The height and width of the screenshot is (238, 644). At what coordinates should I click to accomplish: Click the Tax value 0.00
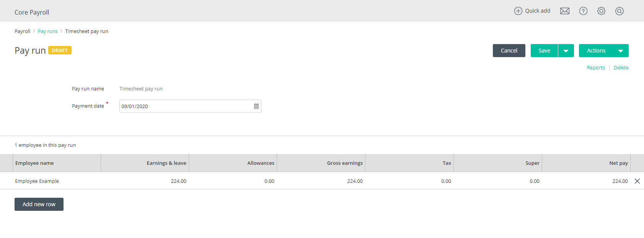click(x=446, y=181)
